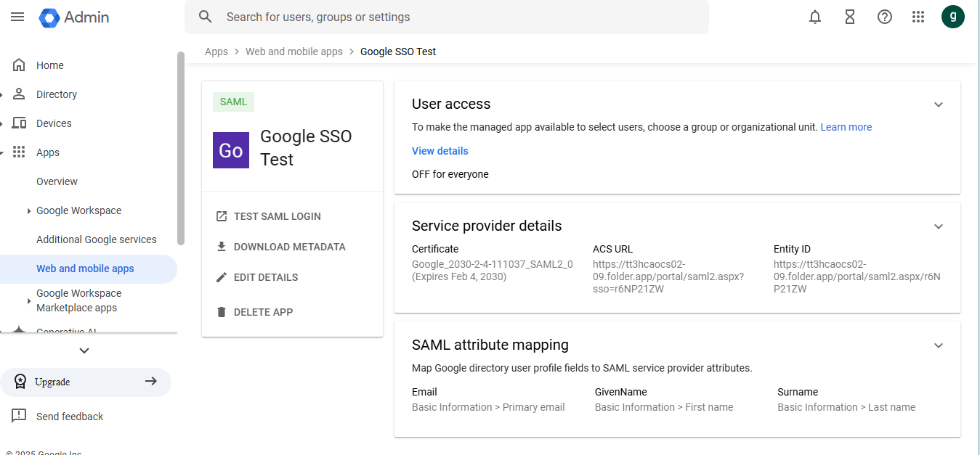The width and height of the screenshot is (980, 455).
Task: Click the sidebar vertical scrollbar
Action: [x=181, y=149]
